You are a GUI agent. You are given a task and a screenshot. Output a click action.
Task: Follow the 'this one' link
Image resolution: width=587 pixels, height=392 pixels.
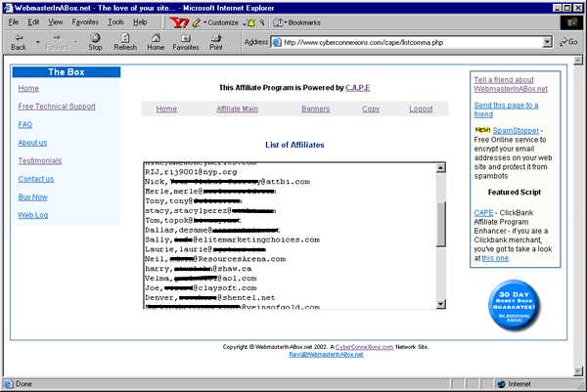495,258
